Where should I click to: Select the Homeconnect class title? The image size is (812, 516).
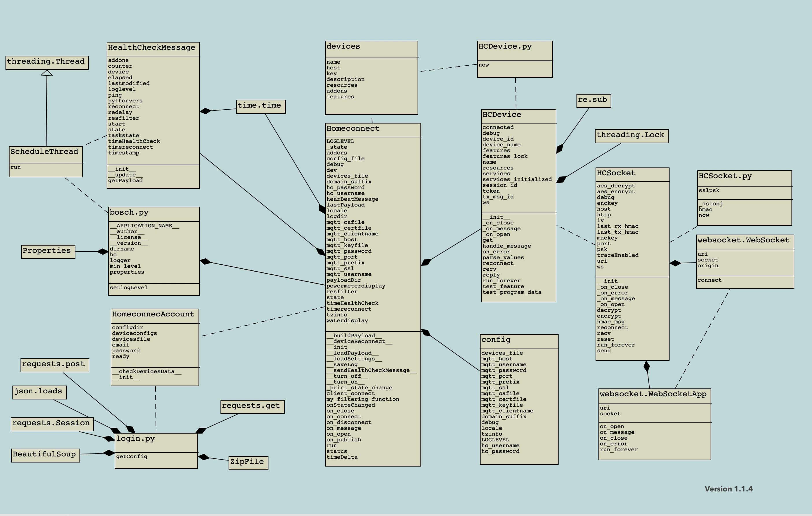click(353, 128)
